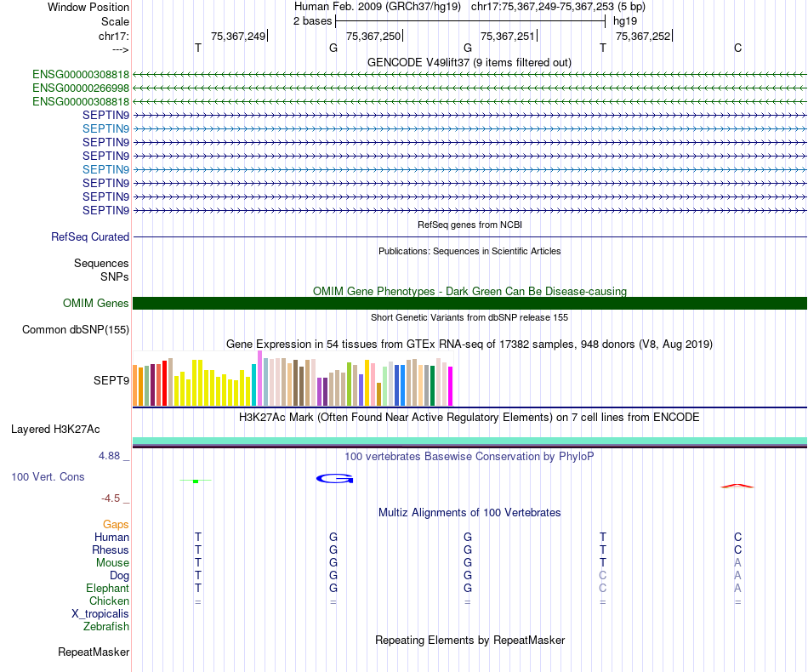Image resolution: width=808 pixels, height=672 pixels.
Task: Select the Rhesus alignment row label
Action: 111,550
